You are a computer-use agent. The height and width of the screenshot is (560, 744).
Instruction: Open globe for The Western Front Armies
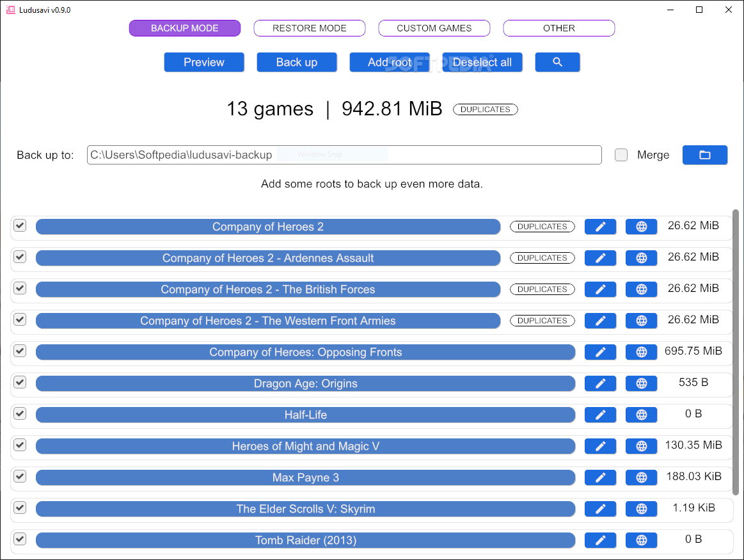click(x=641, y=321)
